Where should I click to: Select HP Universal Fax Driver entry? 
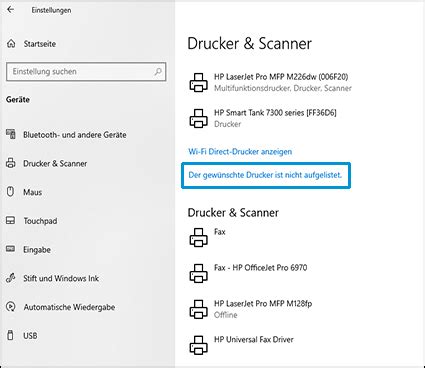coord(254,339)
